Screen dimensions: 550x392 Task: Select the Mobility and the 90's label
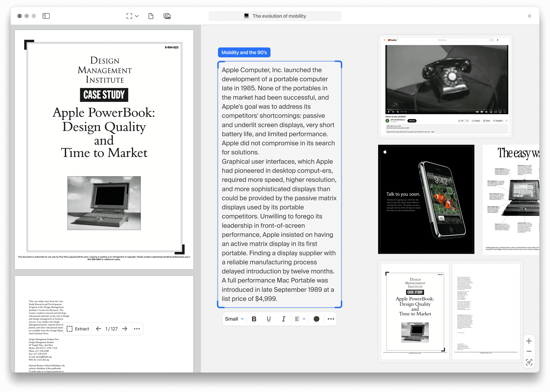pos(244,52)
